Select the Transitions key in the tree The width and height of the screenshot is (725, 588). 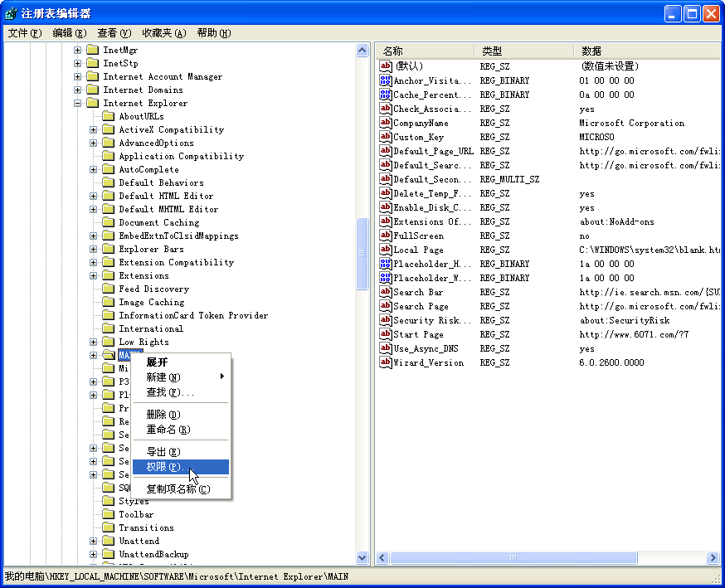click(146, 527)
